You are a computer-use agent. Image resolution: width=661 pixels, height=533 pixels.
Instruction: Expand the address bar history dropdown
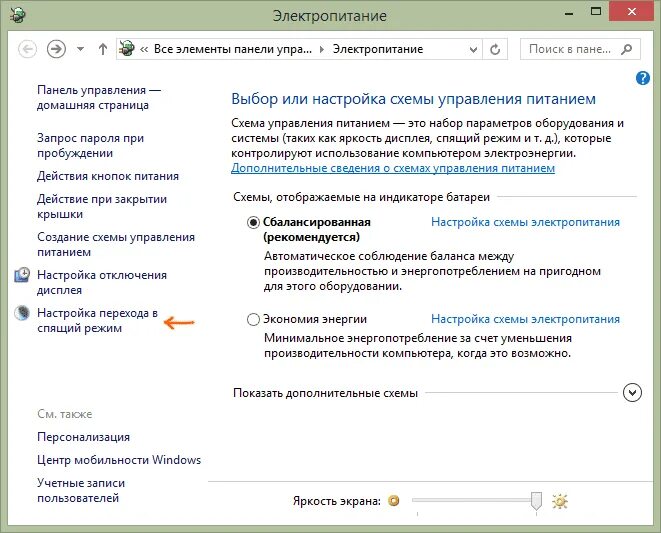point(473,50)
